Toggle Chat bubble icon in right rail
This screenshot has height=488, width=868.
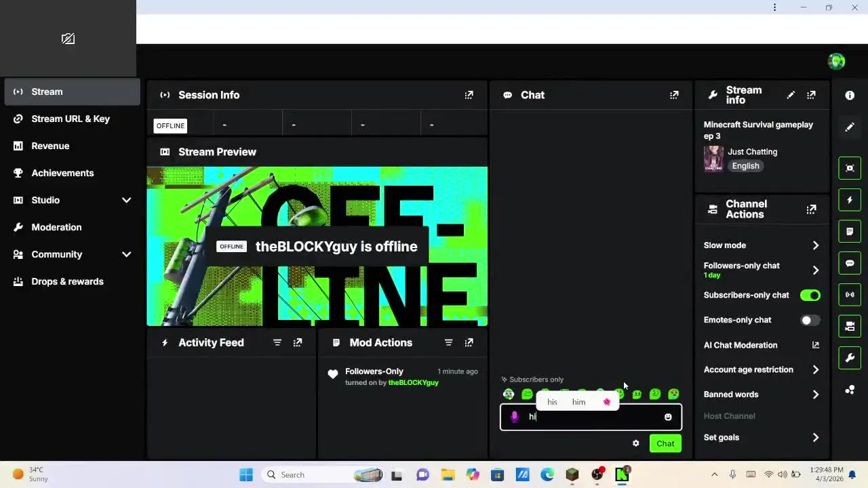850,263
